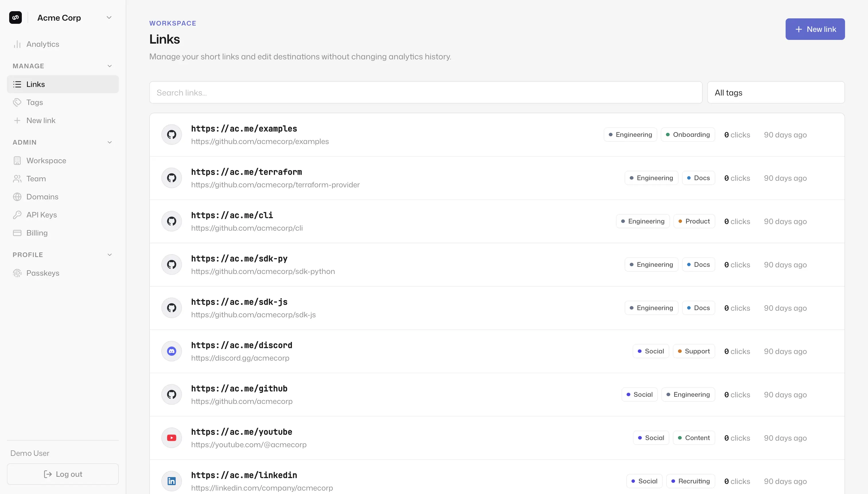Image resolution: width=868 pixels, height=494 pixels.
Task: Click the LinkedIn icon on linkedin link
Action: coord(172,481)
